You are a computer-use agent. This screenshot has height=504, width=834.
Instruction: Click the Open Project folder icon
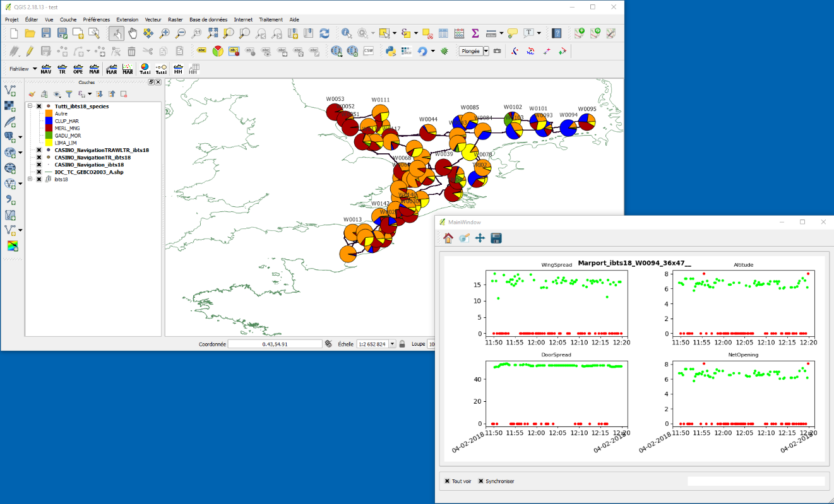click(30, 33)
